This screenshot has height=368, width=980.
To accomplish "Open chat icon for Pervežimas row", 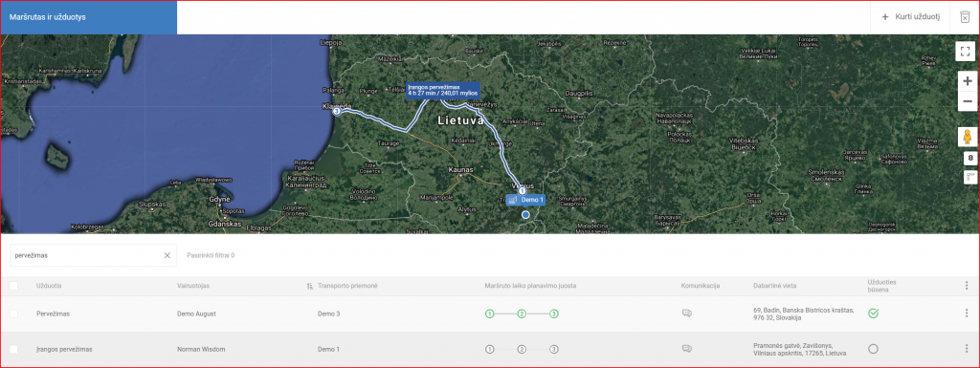I will pyautogui.click(x=687, y=314).
